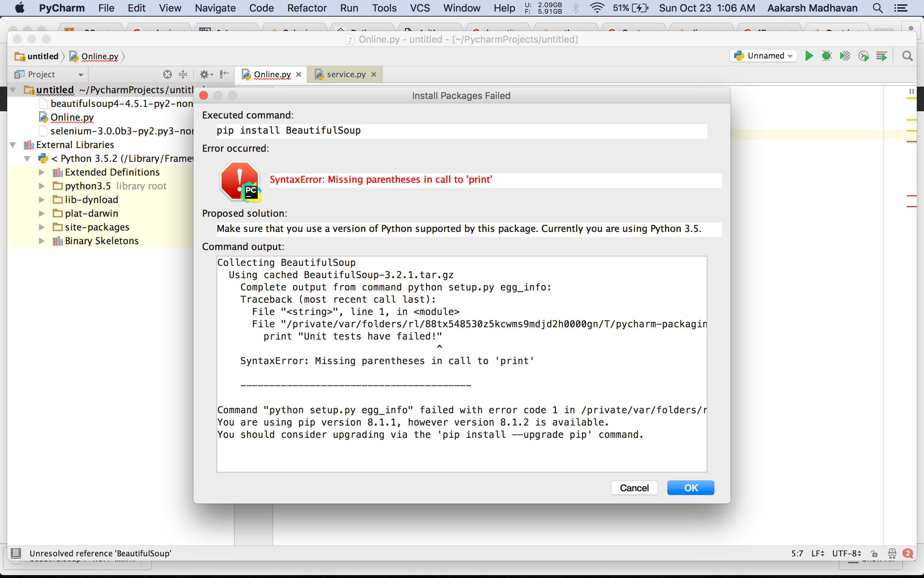Click the Online.py breadcrumb in navigation bar
This screenshot has width=924, height=578.
tap(94, 56)
